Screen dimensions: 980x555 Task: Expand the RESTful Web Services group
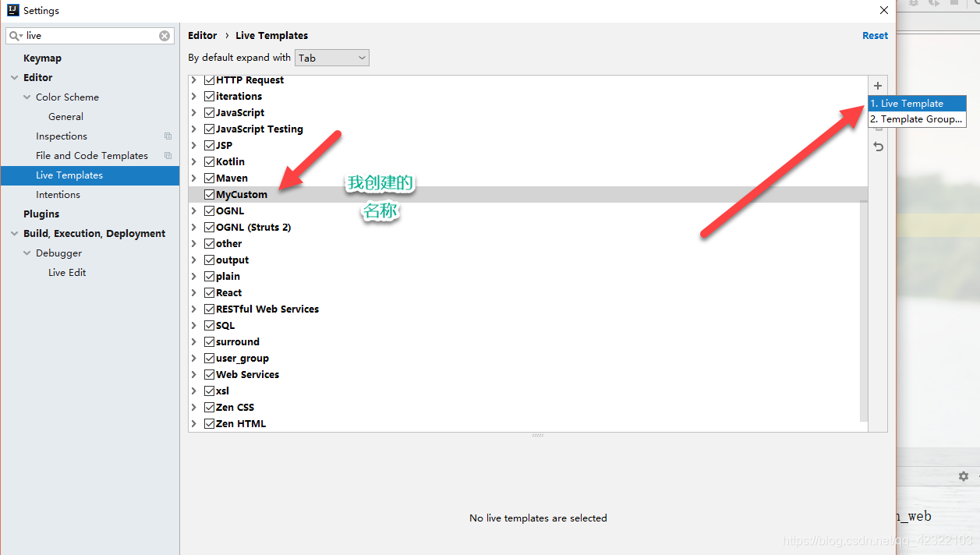[194, 309]
